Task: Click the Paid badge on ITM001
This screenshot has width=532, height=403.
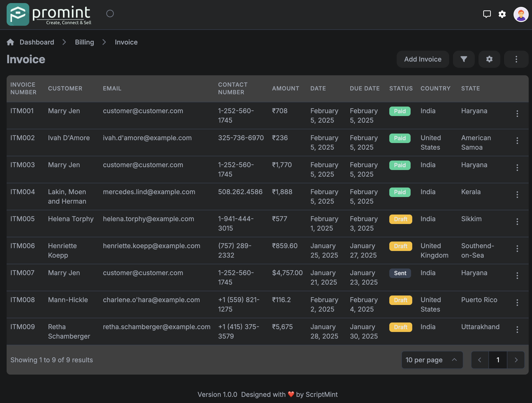Action: pyautogui.click(x=400, y=111)
